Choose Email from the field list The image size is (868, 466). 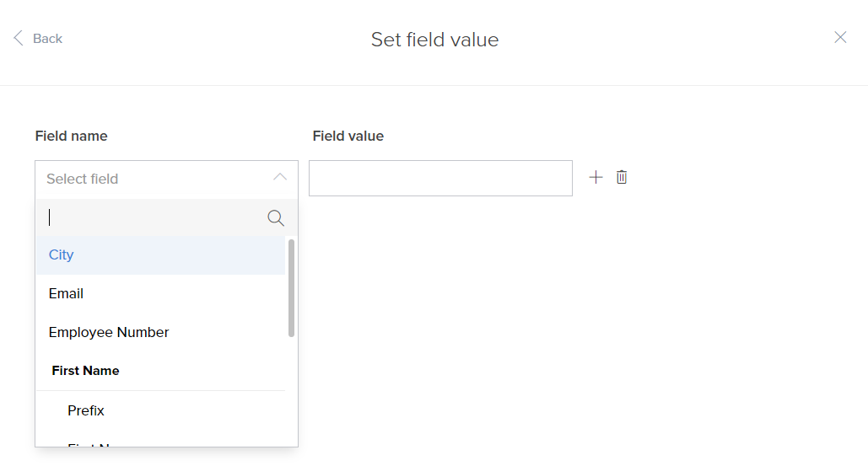66,294
